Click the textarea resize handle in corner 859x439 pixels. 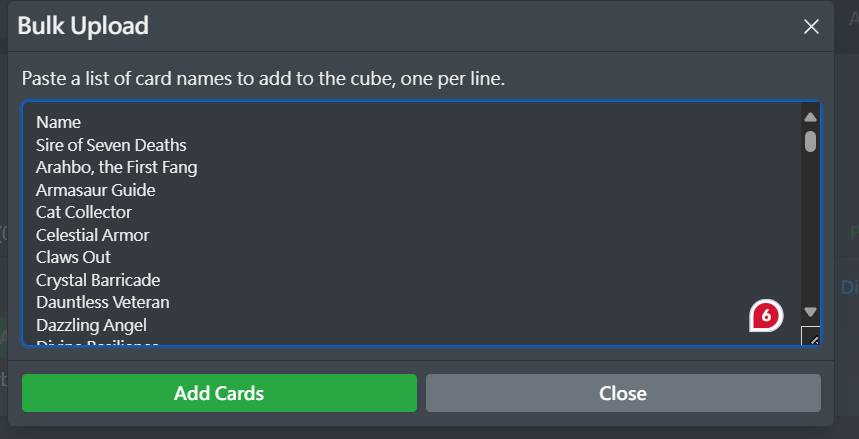pos(811,337)
